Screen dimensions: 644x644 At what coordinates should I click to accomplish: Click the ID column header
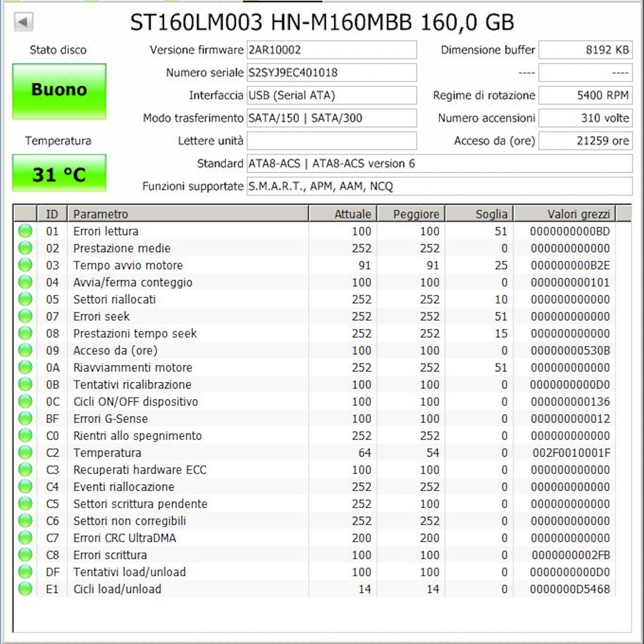[x=52, y=214]
